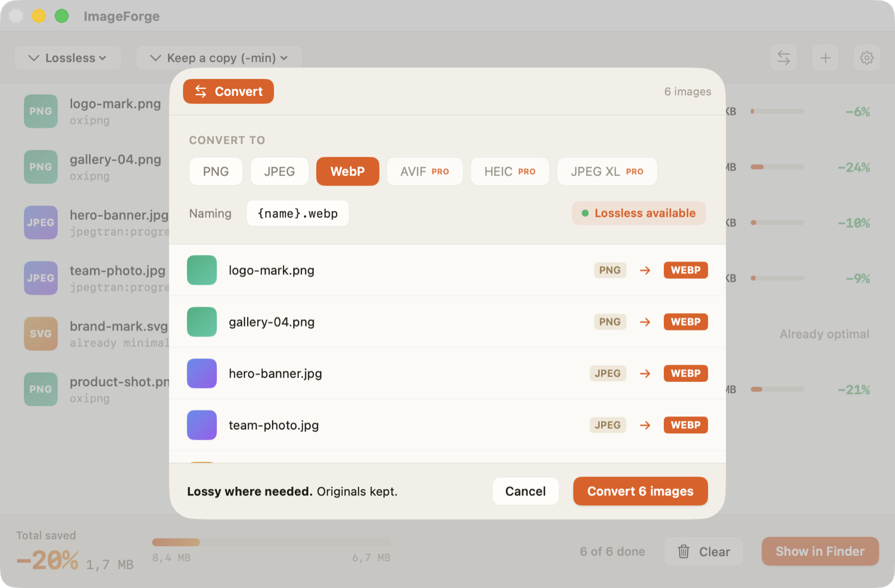Choose JPEG as the convert-to format
This screenshot has height=588, width=895.
tap(279, 172)
